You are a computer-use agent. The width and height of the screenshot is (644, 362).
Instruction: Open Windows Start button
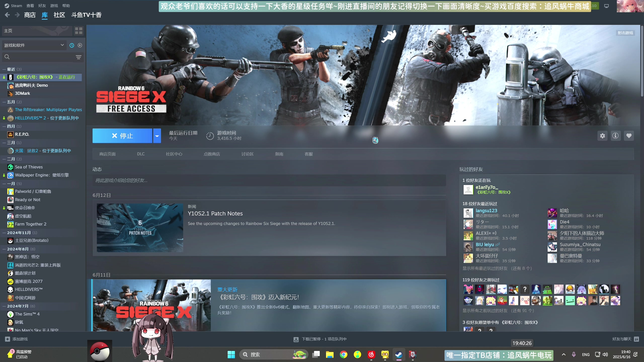[231, 354]
